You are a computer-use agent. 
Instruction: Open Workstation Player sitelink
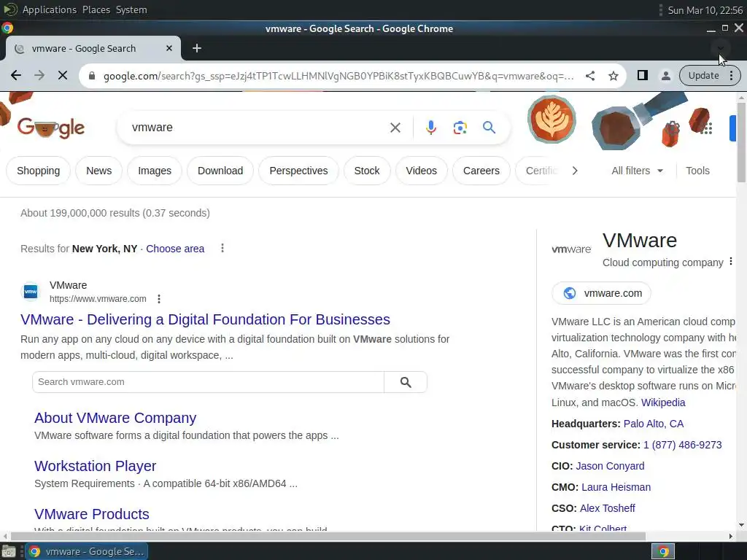(96, 466)
